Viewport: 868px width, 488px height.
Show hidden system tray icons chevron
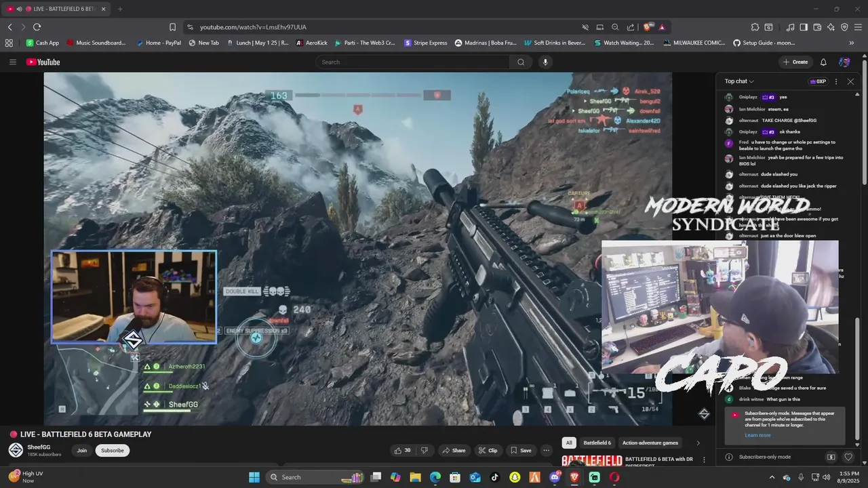[x=772, y=477]
